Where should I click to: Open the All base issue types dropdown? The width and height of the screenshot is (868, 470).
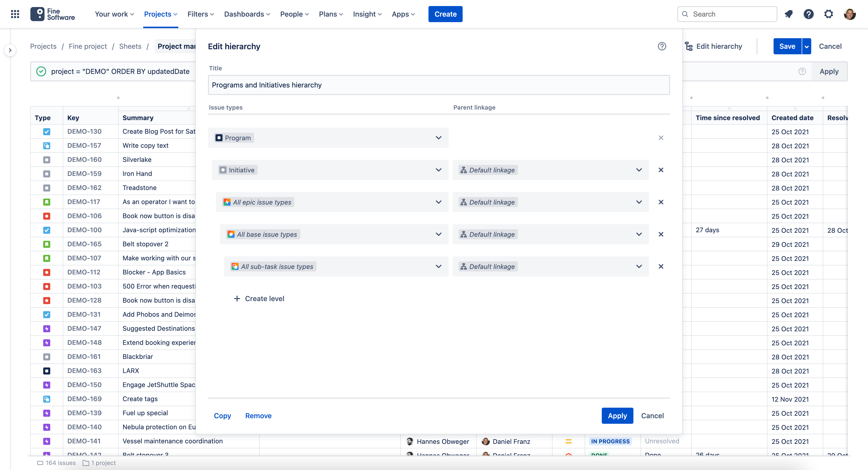334,234
